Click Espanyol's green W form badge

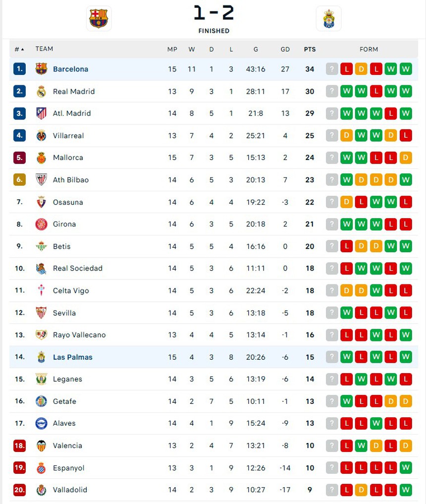pos(406,468)
